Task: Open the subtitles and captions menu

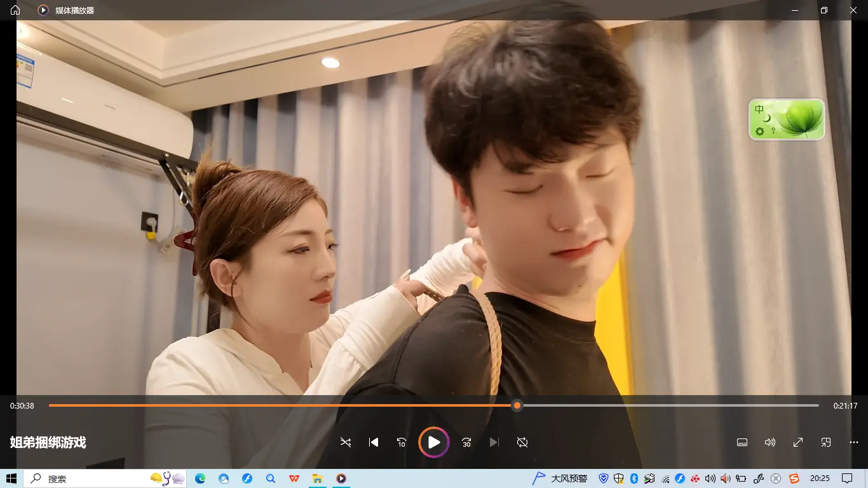Action: point(742,442)
